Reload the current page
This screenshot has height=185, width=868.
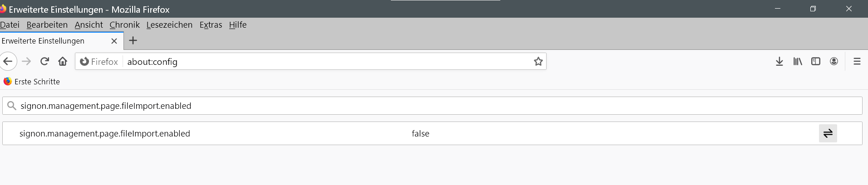44,61
